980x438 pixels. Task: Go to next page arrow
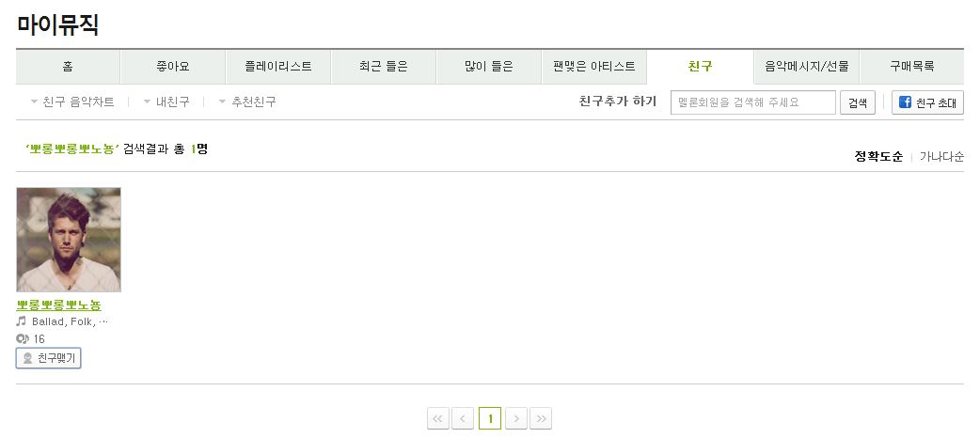516,418
